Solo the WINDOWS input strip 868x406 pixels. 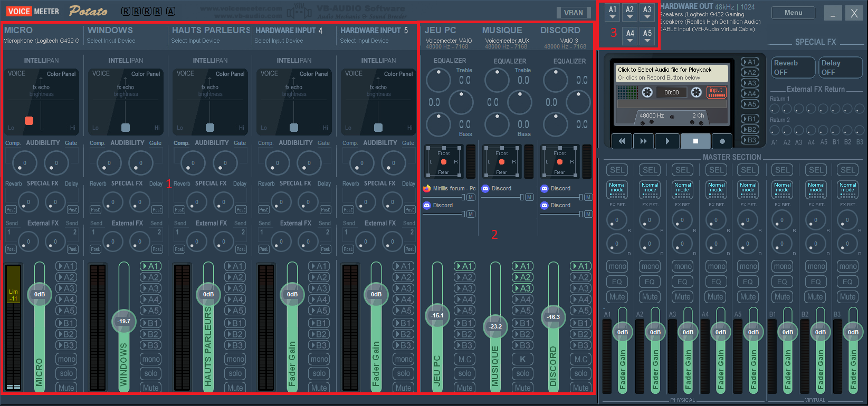[151, 373]
